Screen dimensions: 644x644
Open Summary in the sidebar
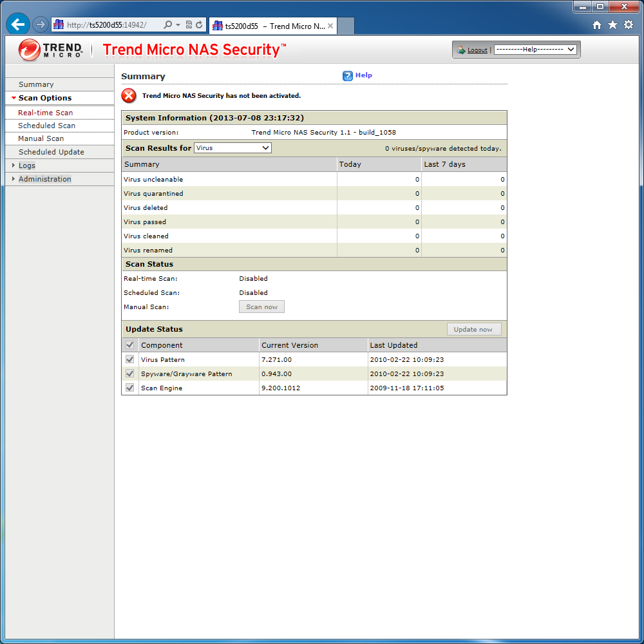(x=36, y=84)
